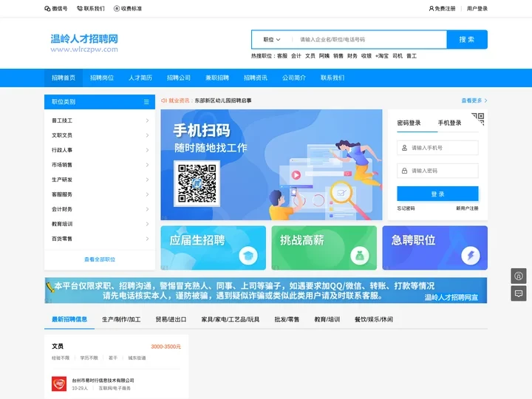Click 忘记密码 link
532x399 pixels.
(406, 208)
